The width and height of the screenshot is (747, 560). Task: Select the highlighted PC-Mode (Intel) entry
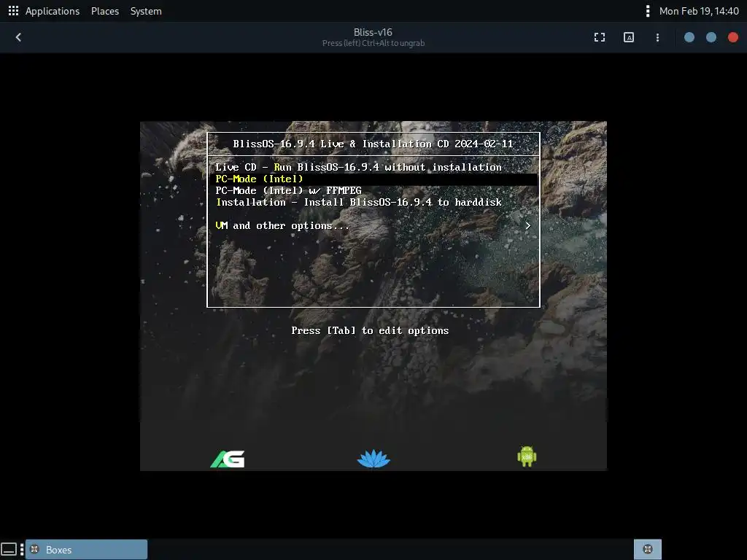click(x=373, y=179)
